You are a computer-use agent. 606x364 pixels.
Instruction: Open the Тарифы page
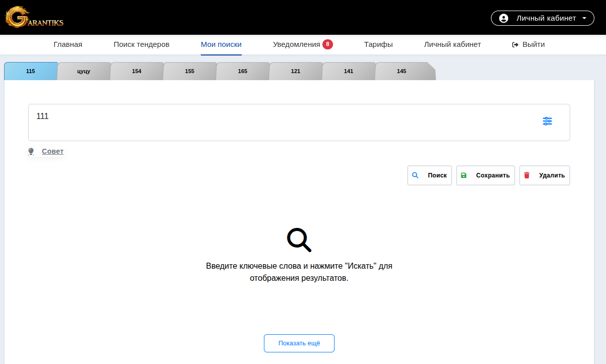[378, 44]
